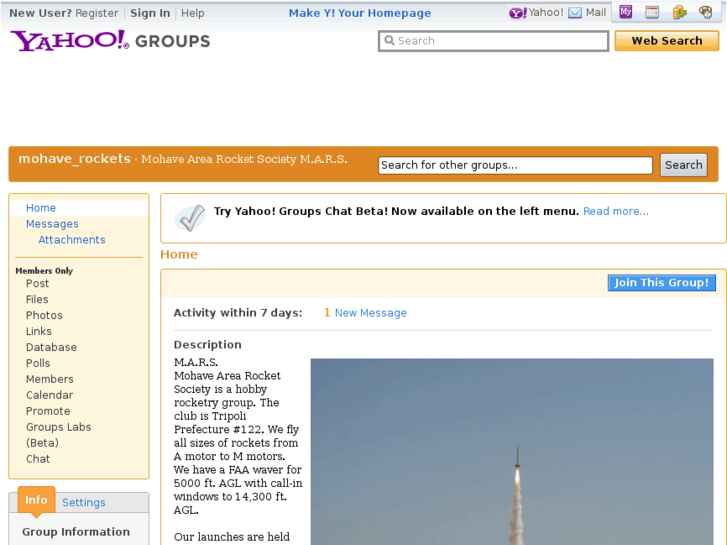Viewport: 727px width, 545px height.
Task: Click the mohave_rockets group title
Action: (x=75, y=159)
